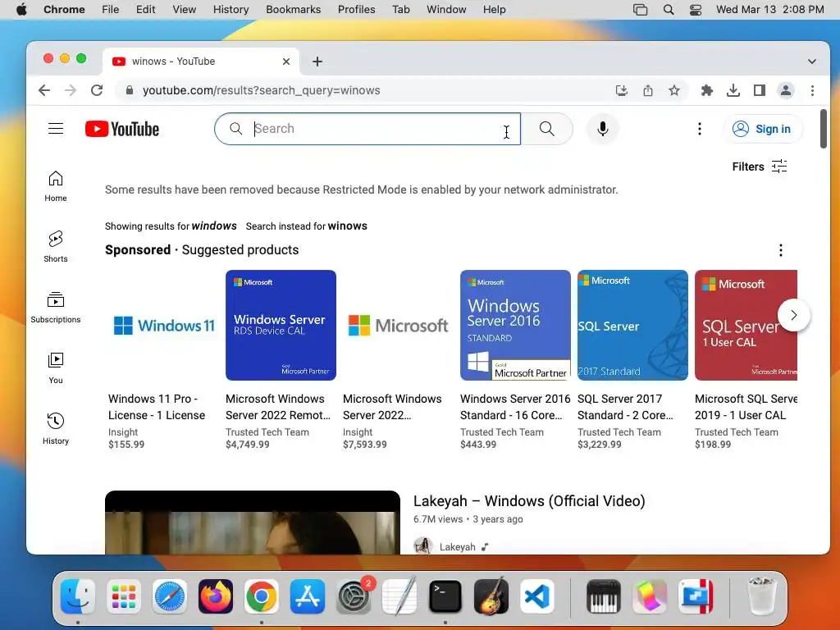Viewport: 840px width, 630px height.
Task: Open the Lakeyah channel avatar
Action: (x=423, y=546)
